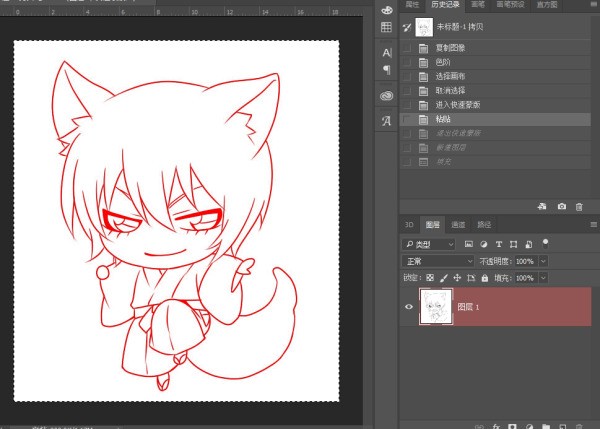Open the Paragraph panel icon
Image resolution: width=600 pixels, height=429 pixels.
pyautogui.click(x=386, y=70)
